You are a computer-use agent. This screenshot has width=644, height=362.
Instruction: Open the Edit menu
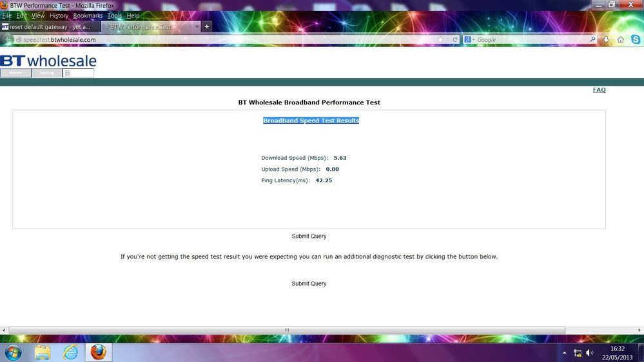point(21,15)
